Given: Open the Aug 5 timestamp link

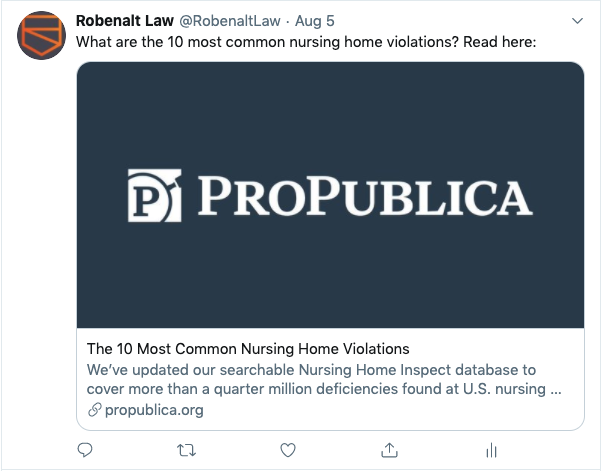Looking at the screenshot, I should tap(314, 21).
